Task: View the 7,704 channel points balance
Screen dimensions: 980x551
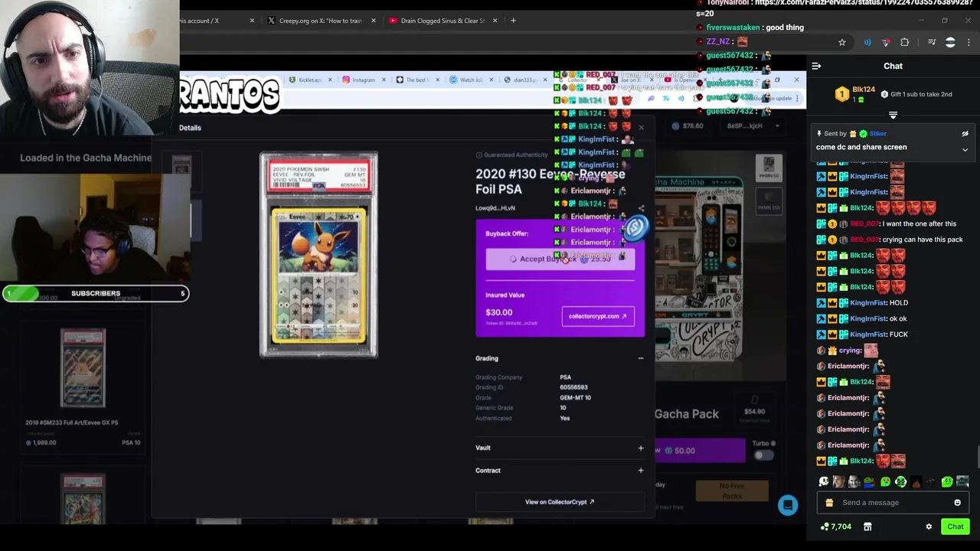Action: pyautogui.click(x=835, y=527)
